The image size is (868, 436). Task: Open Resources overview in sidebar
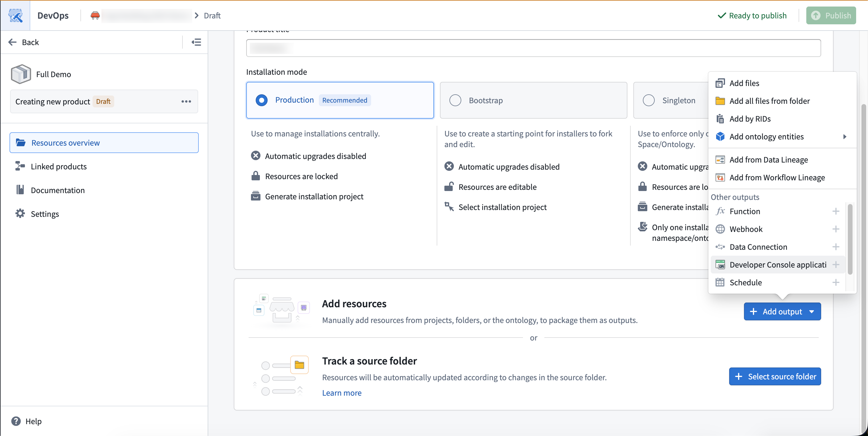[104, 143]
